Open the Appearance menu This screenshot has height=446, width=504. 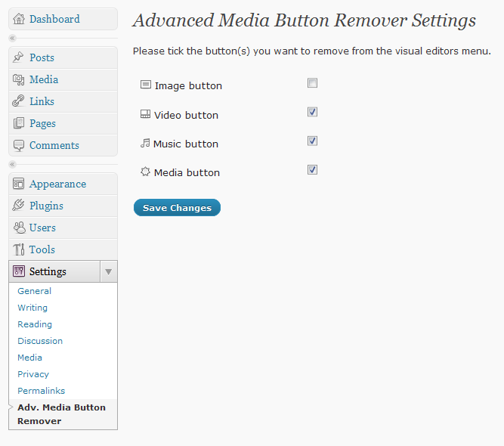pos(57,184)
